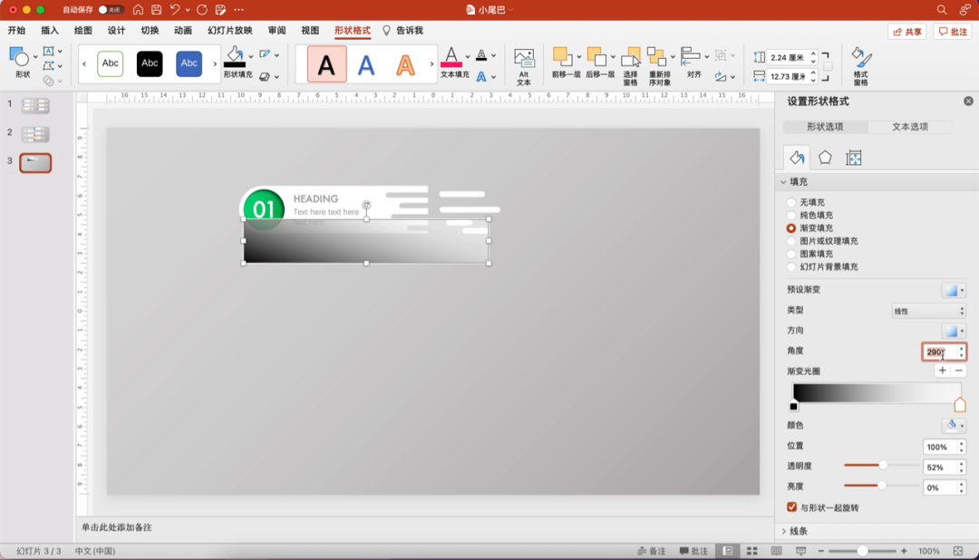This screenshot has width=979, height=560.
Task: Select Solid Fill (纯色填充) radio option
Action: point(791,216)
